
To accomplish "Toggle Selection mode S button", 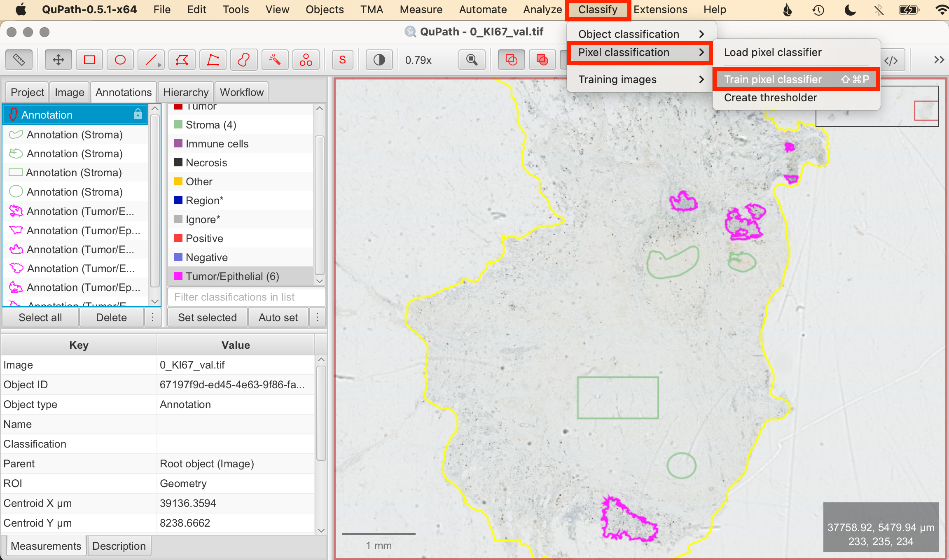I will point(342,60).
